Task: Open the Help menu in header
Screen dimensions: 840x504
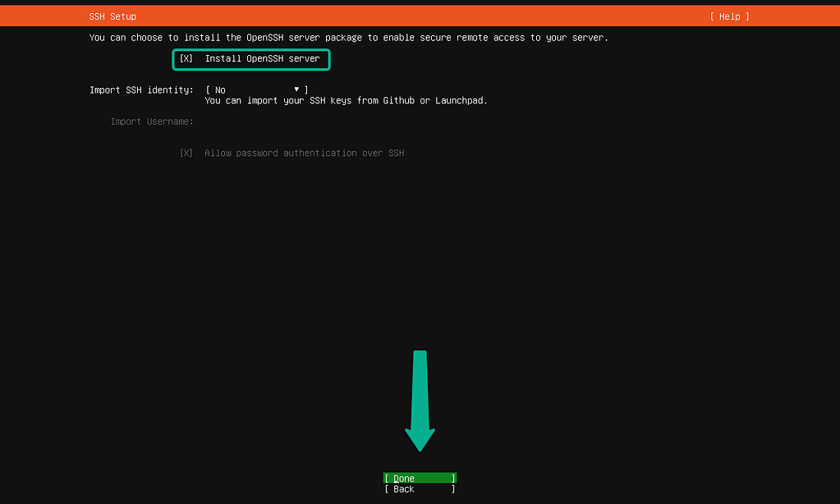Action: (x=729, y=16)
